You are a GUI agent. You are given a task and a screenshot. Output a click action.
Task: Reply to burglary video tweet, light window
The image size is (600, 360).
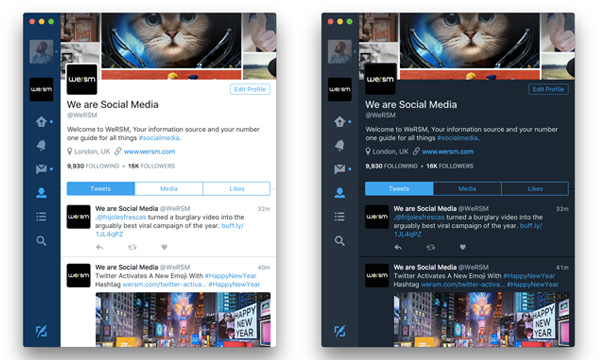100,247
